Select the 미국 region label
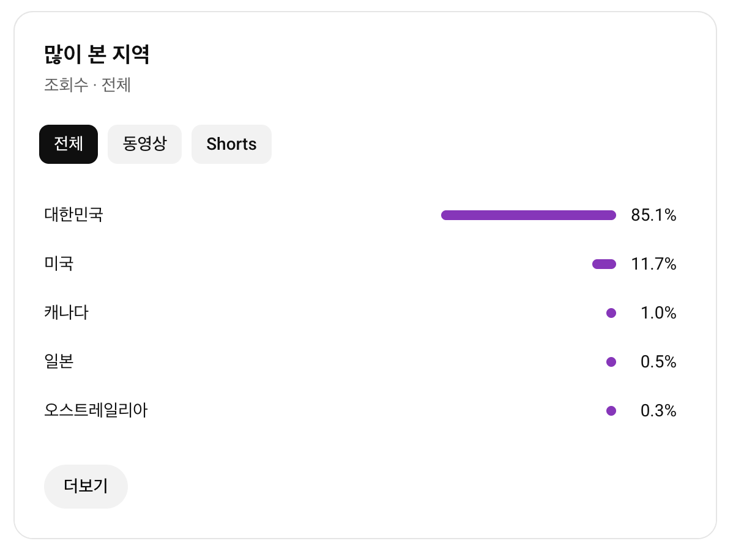Image resolution: width=744 pixels, height=560 pixels. (x=59, y=264)
